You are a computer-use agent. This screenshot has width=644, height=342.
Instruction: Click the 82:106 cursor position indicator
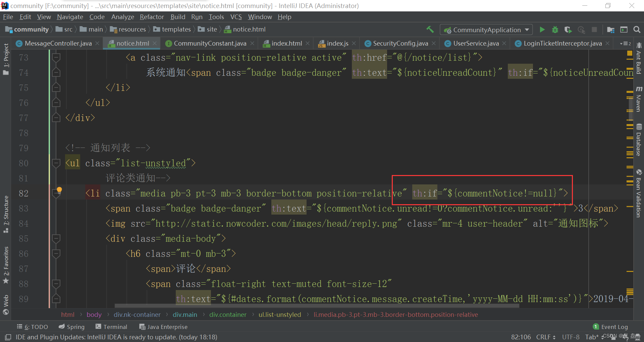521,337
